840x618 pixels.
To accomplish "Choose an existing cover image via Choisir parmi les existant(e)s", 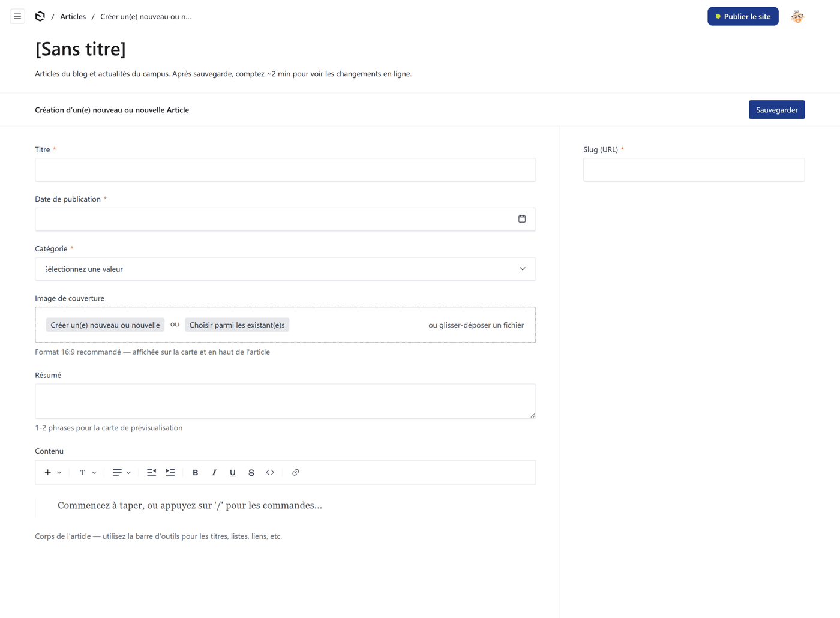I will [236, 325].
